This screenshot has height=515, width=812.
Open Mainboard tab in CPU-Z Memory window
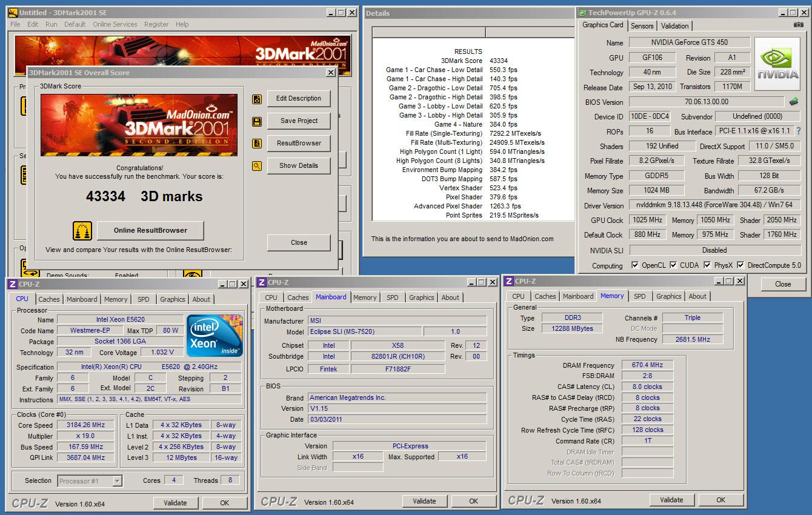578,296
